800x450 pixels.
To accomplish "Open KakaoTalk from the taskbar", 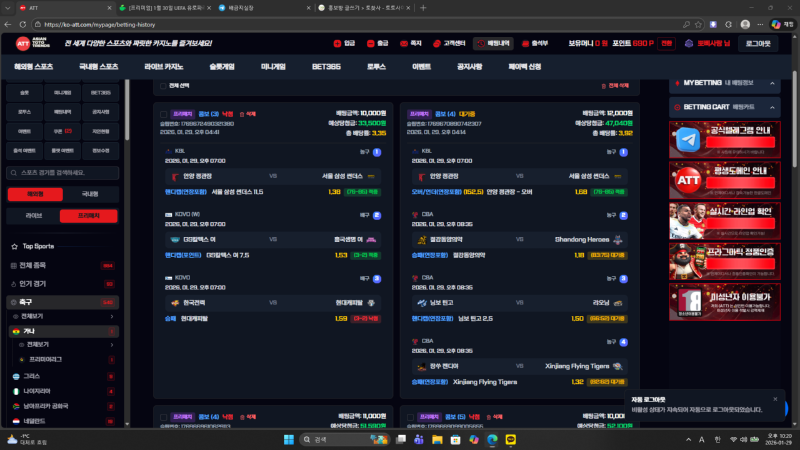I will point(509,440).
